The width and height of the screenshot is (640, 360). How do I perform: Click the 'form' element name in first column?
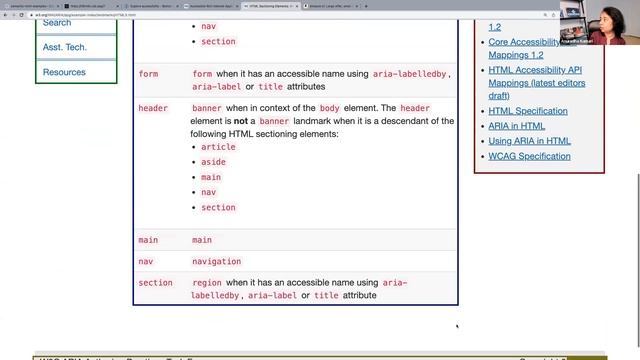(x=148, y=74)
